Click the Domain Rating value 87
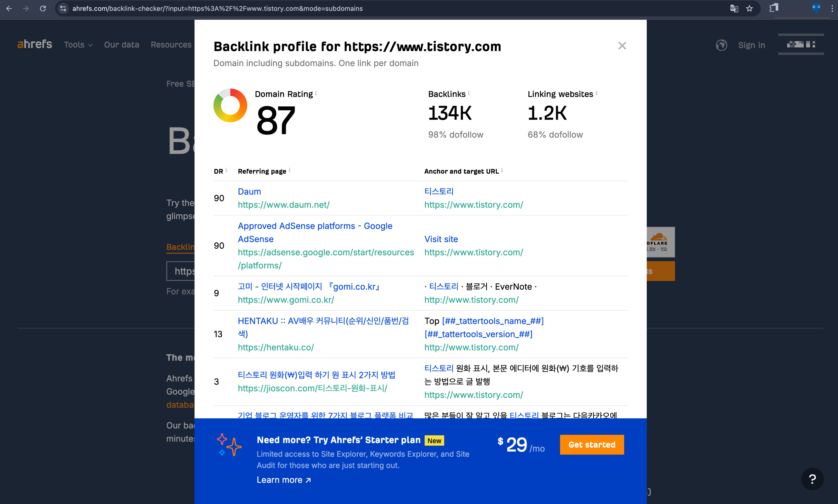Screen dimensions: 838x504 coord(276,120)
